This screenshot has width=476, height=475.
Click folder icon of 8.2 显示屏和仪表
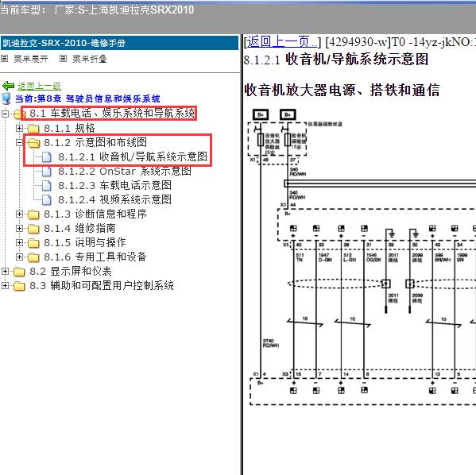point(19,272)
